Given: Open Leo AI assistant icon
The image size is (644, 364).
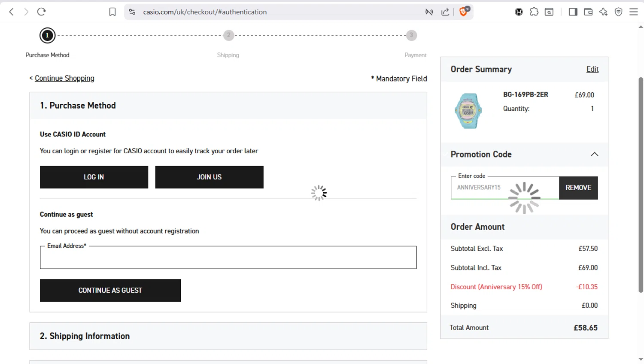Looking at the screenshot, I should tap(603, 12).
